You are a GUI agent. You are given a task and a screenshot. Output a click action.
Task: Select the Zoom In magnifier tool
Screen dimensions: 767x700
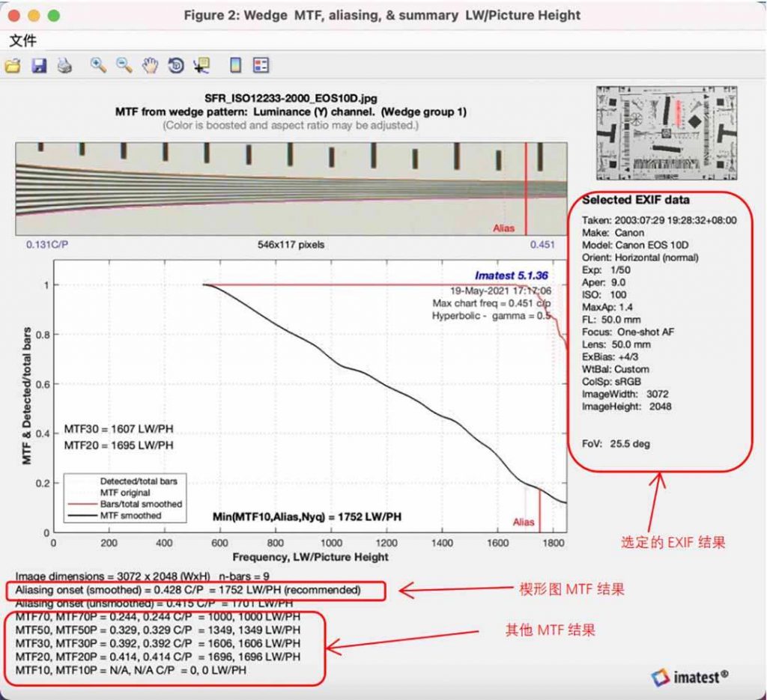98,65
